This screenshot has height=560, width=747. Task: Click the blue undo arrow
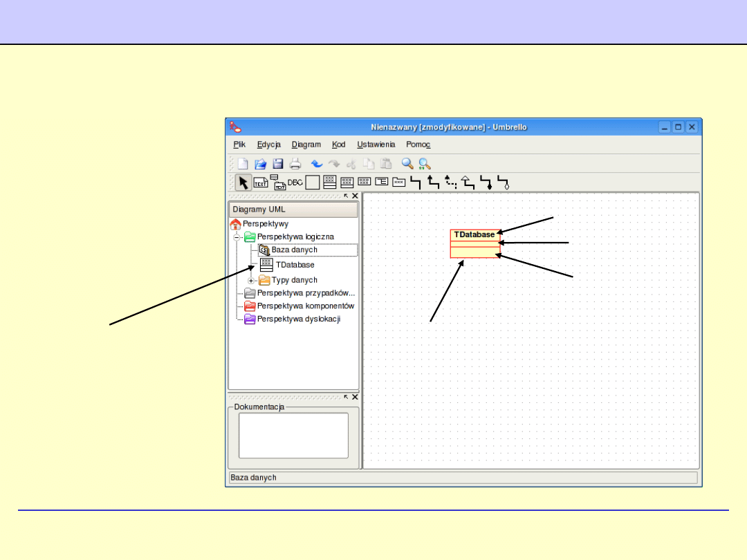(x=317, y=164)
